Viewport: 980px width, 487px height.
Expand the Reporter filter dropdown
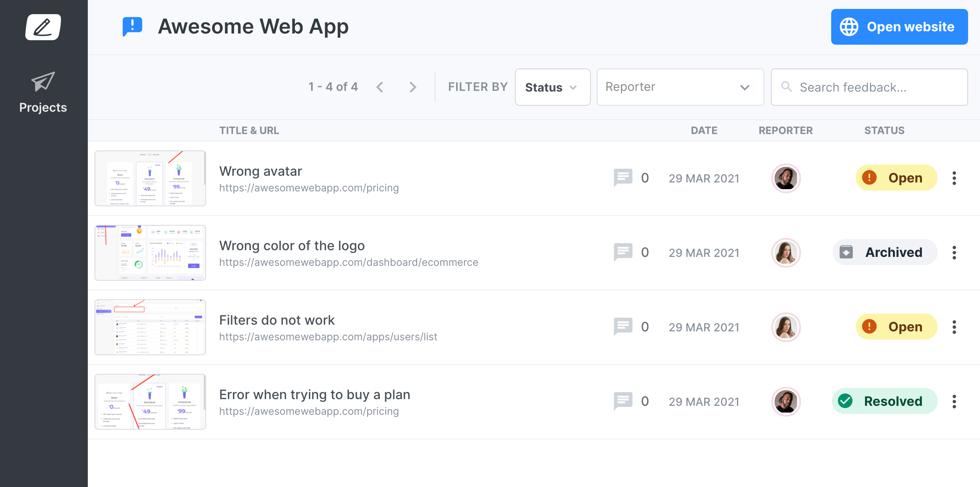click(x=680, y=87)
